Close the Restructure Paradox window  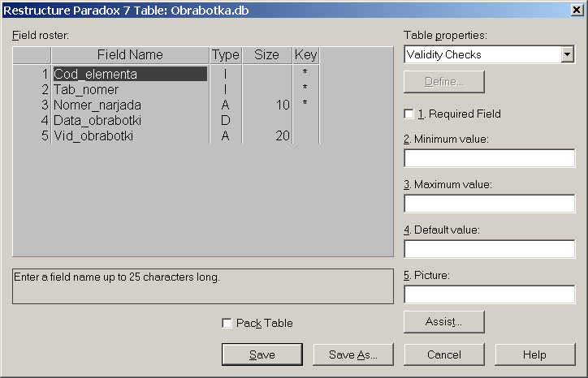577,10
